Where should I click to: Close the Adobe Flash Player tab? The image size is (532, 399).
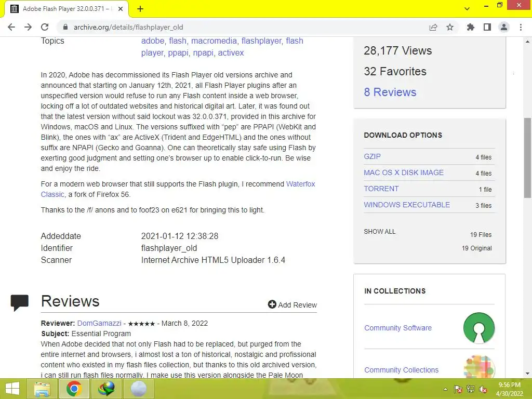[121, 9]
